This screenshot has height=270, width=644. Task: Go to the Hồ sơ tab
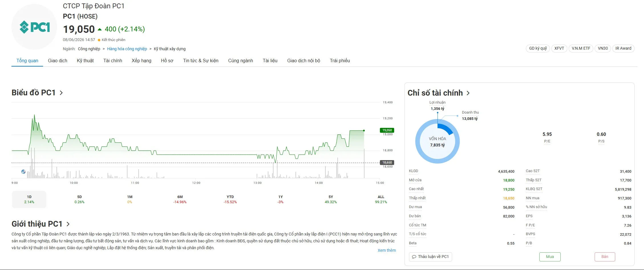pos(167,61)
